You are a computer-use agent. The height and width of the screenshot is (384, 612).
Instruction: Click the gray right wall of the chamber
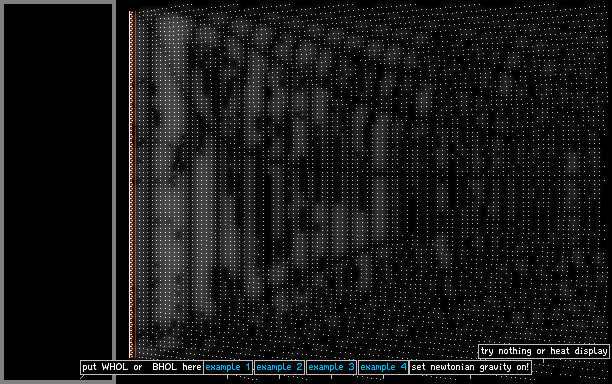pos(114,191)
